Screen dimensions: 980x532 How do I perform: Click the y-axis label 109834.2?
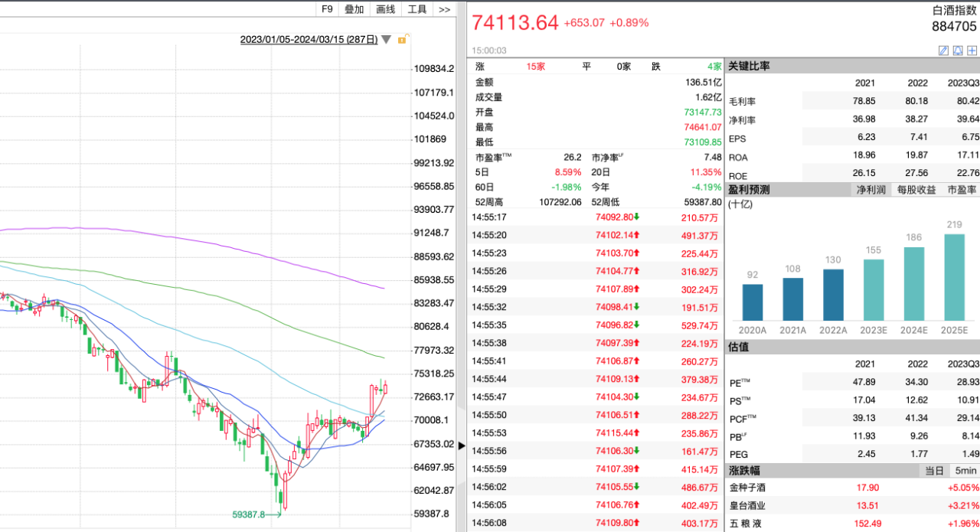coord(433,68)
